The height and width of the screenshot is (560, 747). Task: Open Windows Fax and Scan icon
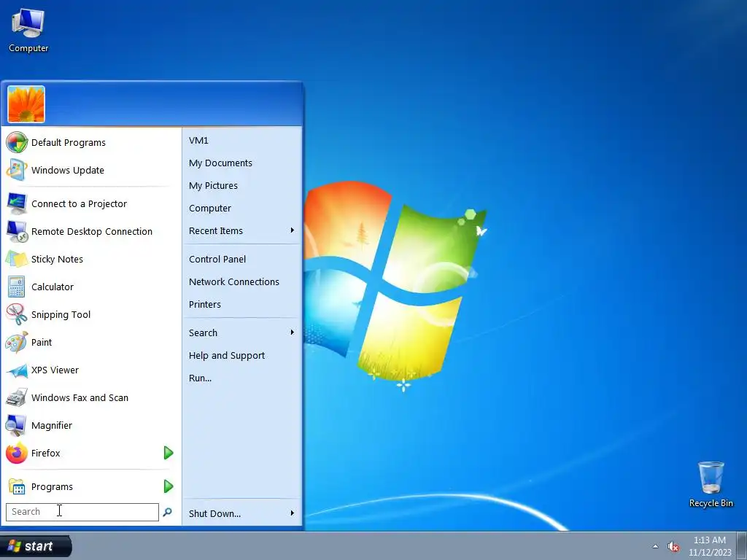[17, 397]
